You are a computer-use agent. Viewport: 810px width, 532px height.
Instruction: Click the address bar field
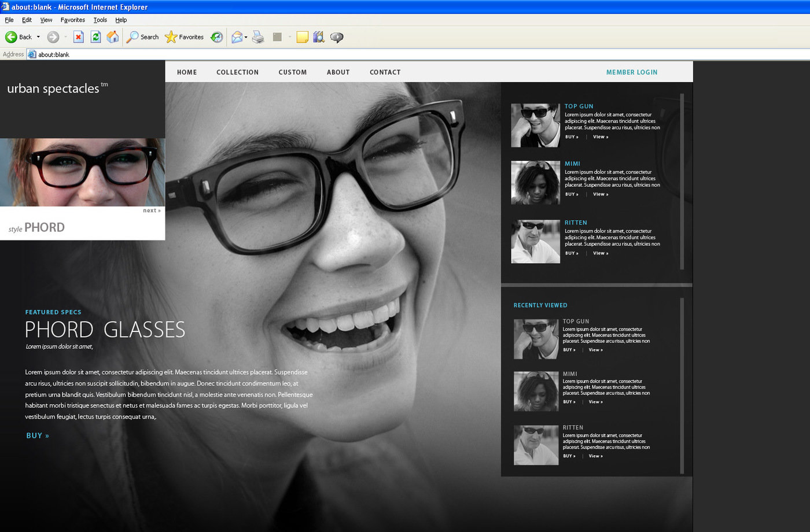405,54
